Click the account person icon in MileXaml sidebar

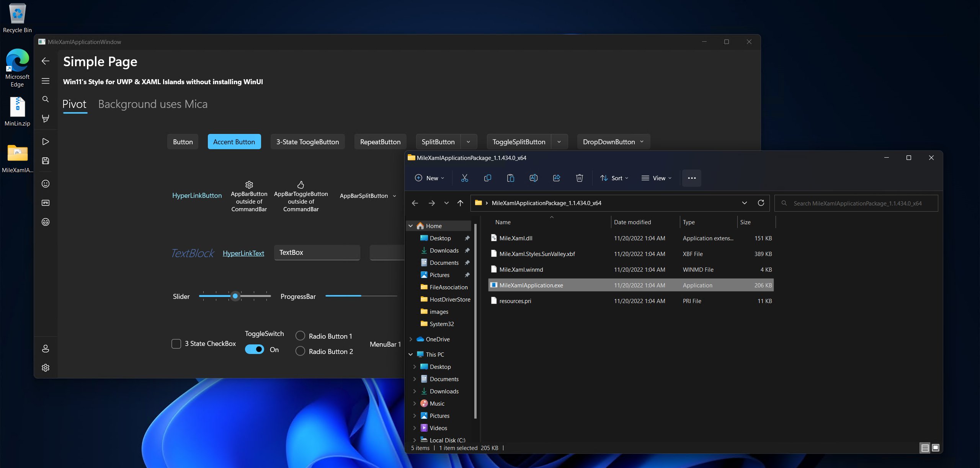click(x=46, y=349)
